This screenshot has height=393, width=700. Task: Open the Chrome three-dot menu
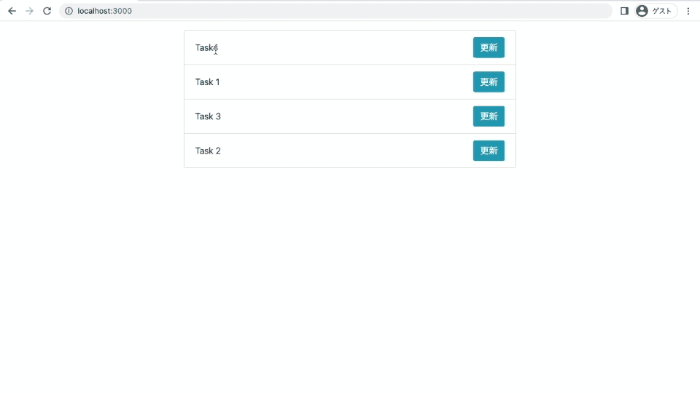688,11
